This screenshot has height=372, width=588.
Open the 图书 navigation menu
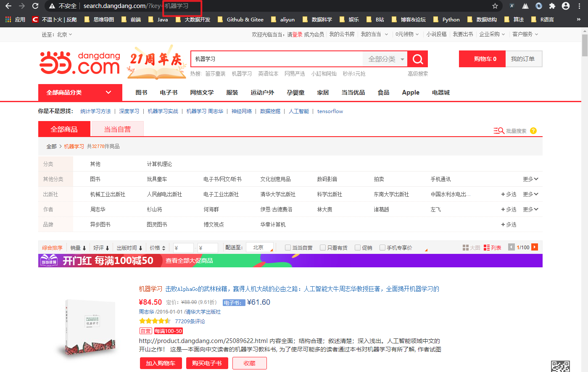141,92
